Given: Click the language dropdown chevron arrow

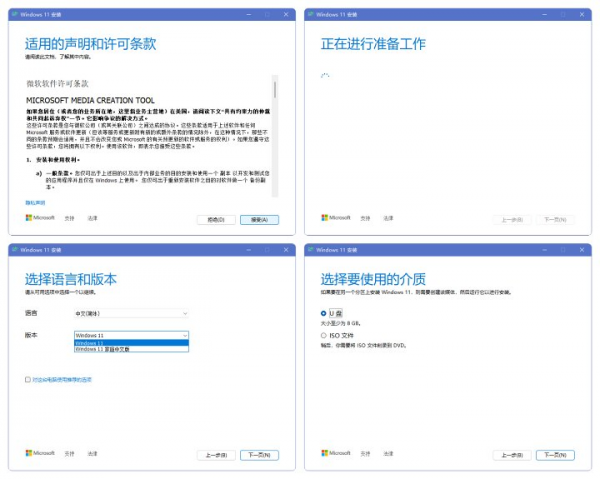Looking at the screenshot, I should pyautogui.click(x=185, y=313).
